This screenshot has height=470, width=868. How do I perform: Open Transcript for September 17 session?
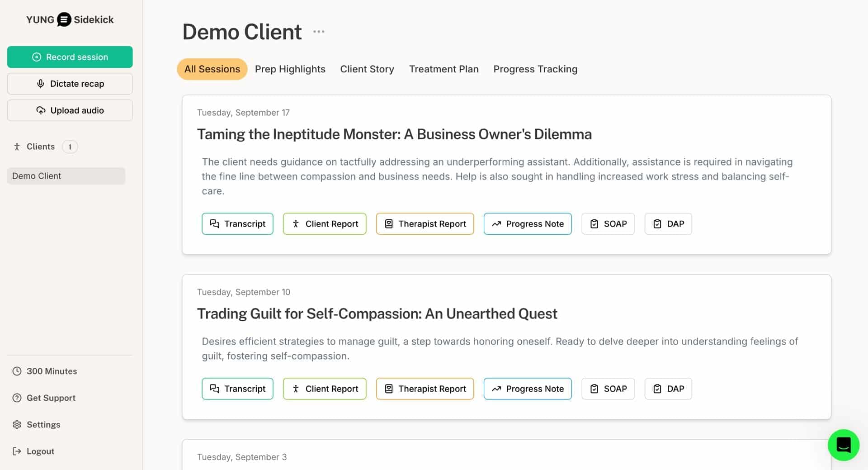237,224
